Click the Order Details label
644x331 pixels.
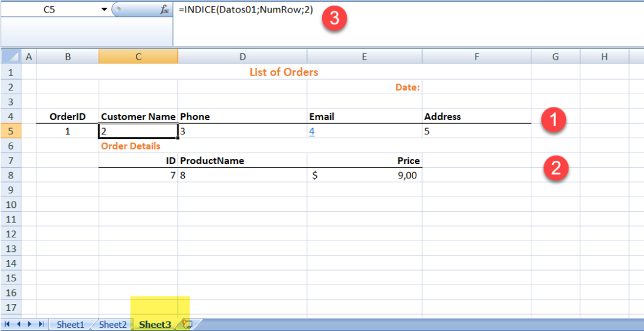click(131, 146)
